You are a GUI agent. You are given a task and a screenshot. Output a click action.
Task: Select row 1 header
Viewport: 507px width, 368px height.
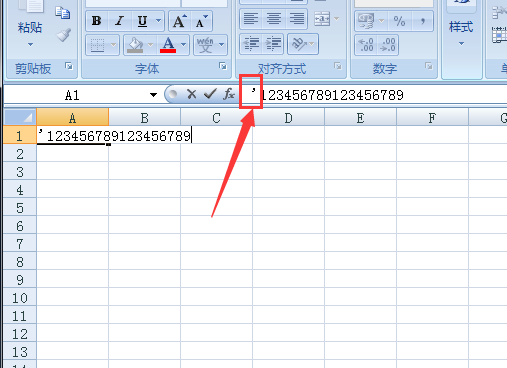[20, 135]
